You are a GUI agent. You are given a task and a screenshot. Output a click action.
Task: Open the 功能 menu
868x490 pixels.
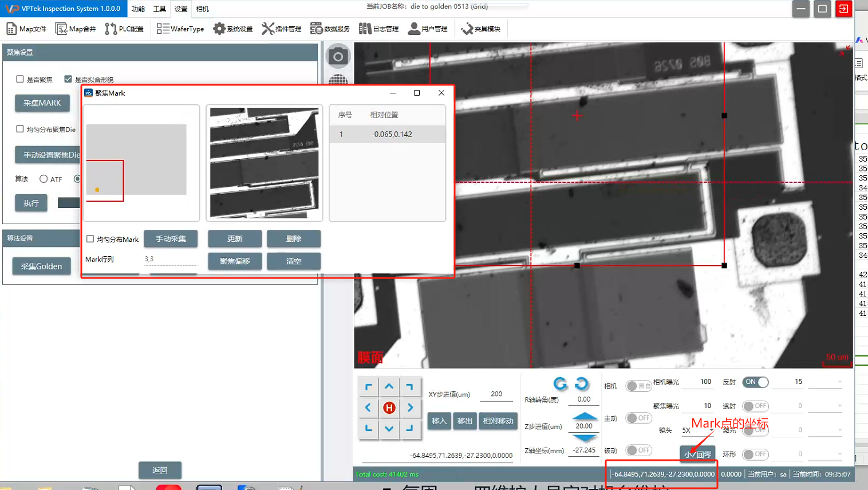point(138,9)
